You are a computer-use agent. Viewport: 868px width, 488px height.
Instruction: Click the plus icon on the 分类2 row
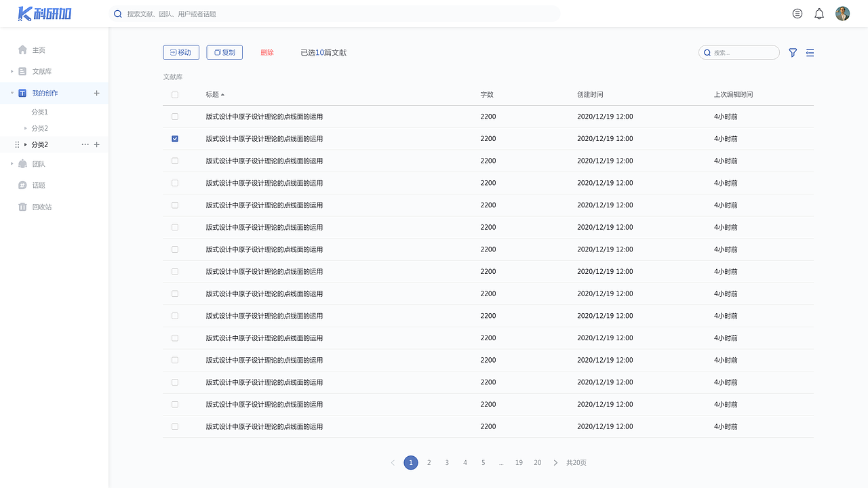coord(96,144)
